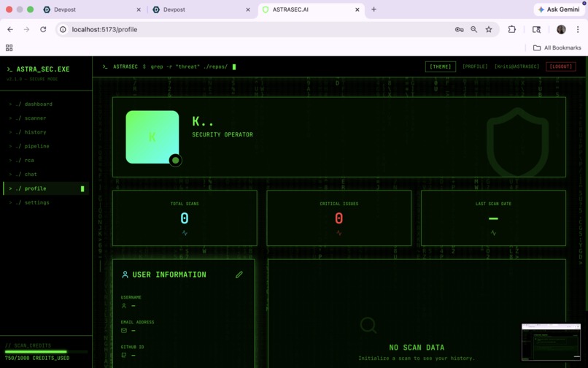588x368 pixels.
Task: Click the envelope icon under EMAIL ADDRESS
Action: click(x=124, y=331)
